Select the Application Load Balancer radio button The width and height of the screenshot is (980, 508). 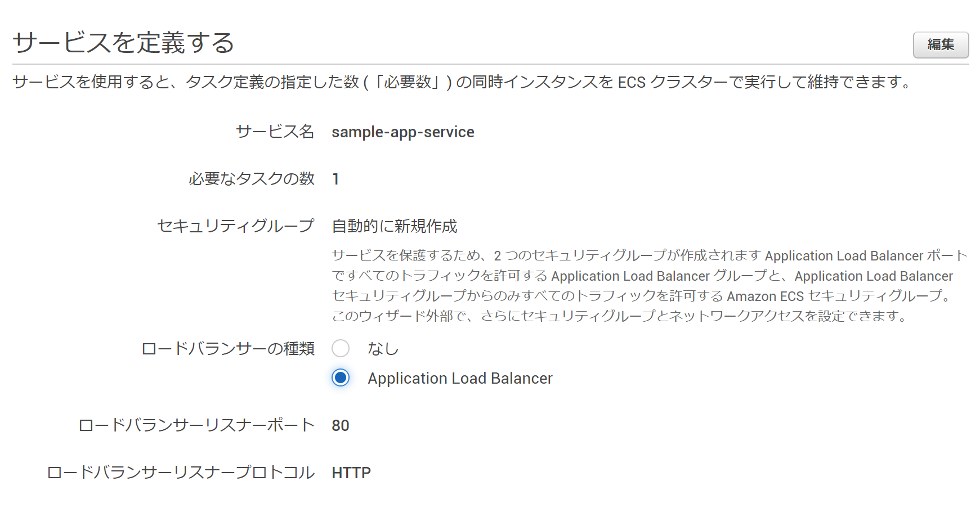coord(341,377)
